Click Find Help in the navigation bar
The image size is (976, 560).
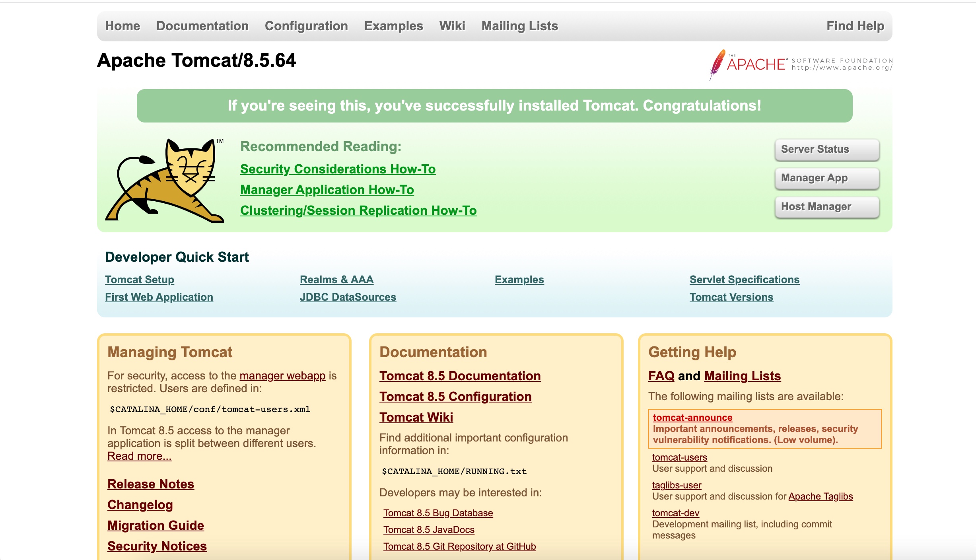tap(855, 26)
